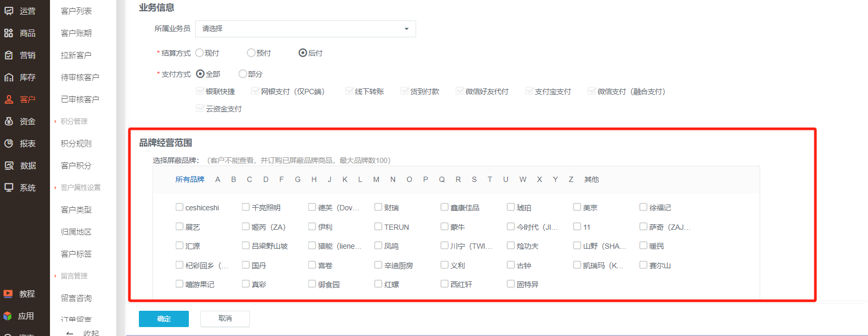The height and width of the screenshot is (336, 868).
Task: Open 已审核客户 in the submenu
Action: [x=80, y=99]
